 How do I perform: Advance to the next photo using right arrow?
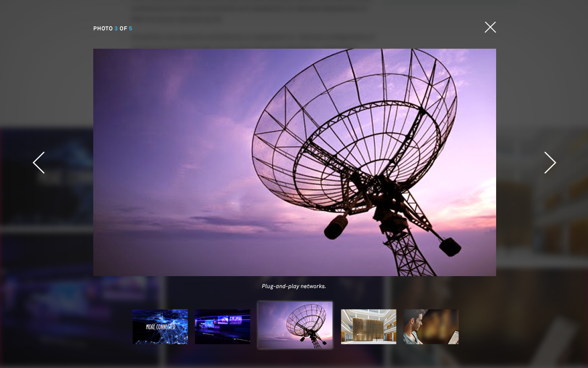(550, 163)
